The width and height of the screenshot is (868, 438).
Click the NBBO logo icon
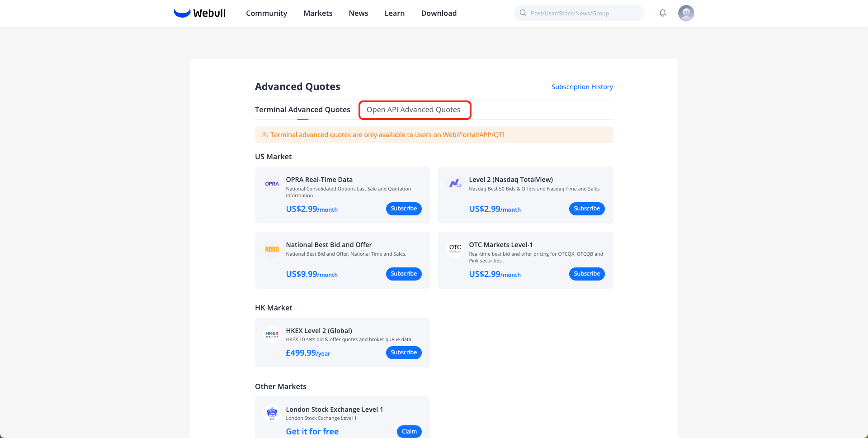tap(272, 249)
